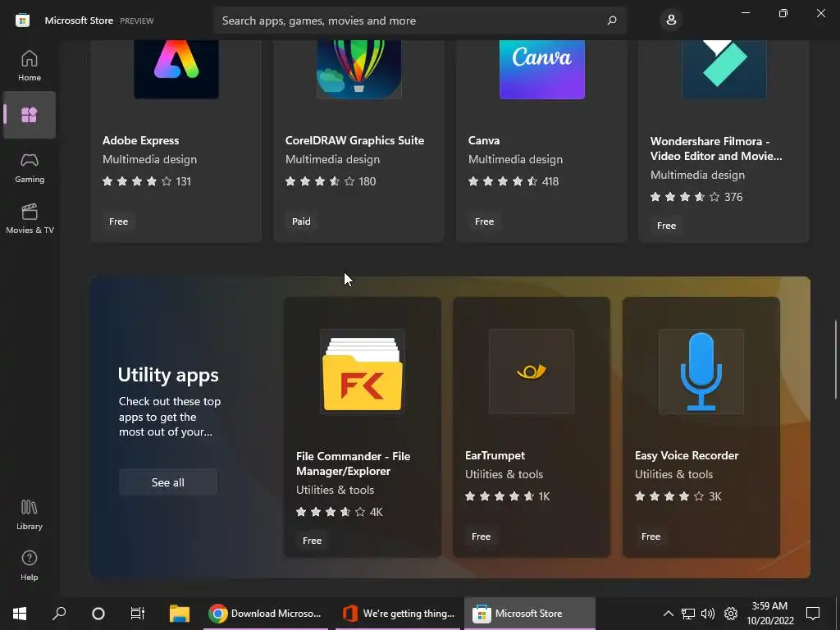Open the Adobe Express app icon
Screen dimensions: 840x630
[x=176, y=69]
